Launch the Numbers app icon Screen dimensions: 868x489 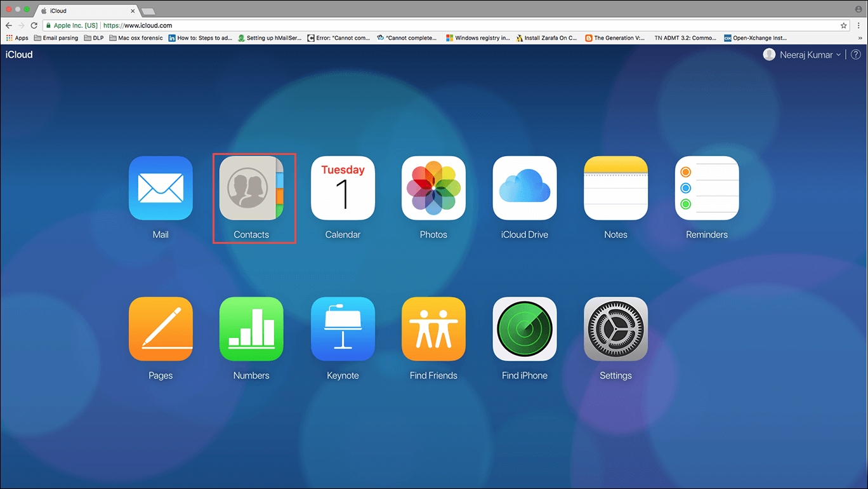[x=251, y=329]
